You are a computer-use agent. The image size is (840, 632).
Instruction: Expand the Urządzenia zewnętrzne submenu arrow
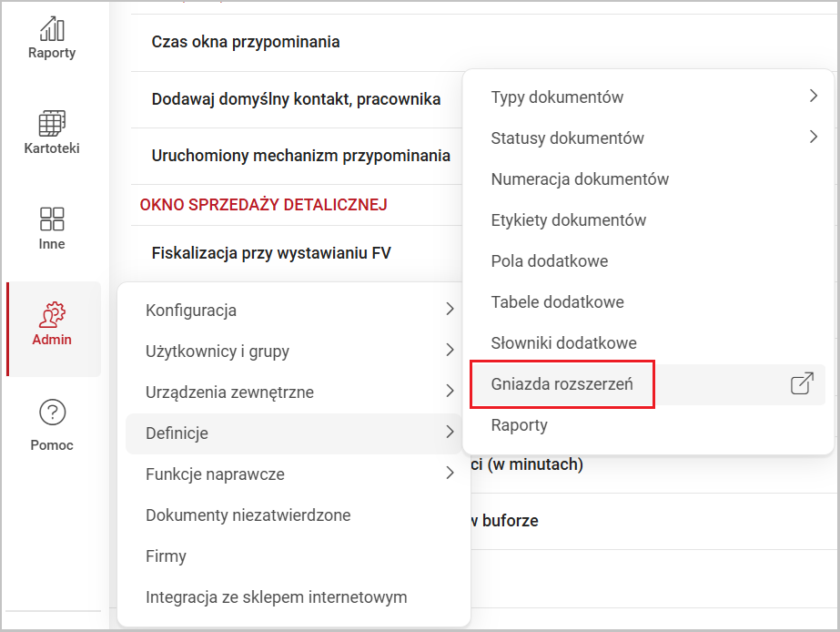coord(450,392)
